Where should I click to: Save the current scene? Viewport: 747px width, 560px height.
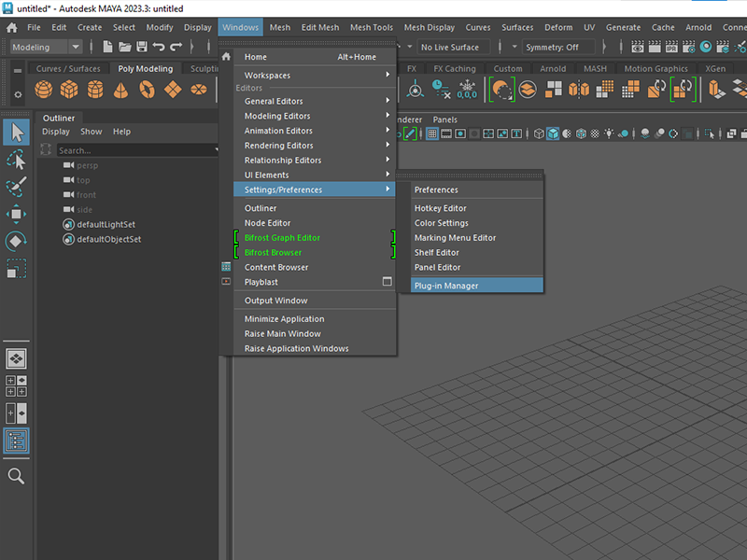(x=142, y=47)
